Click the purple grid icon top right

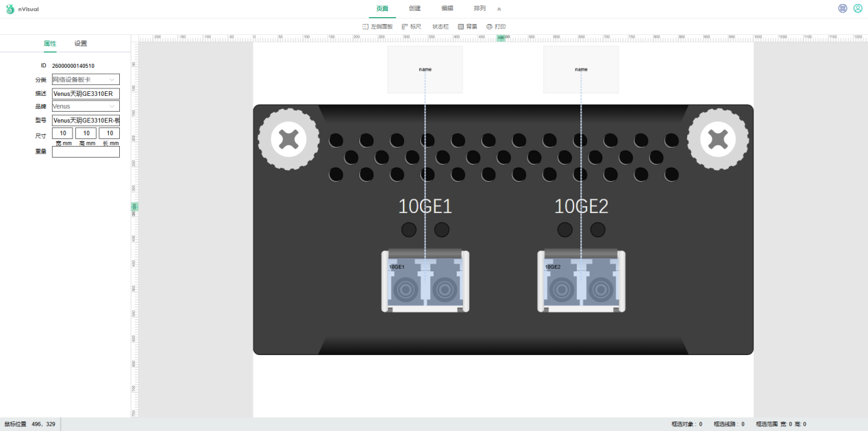pyautogui.click(x=843, y=9)
